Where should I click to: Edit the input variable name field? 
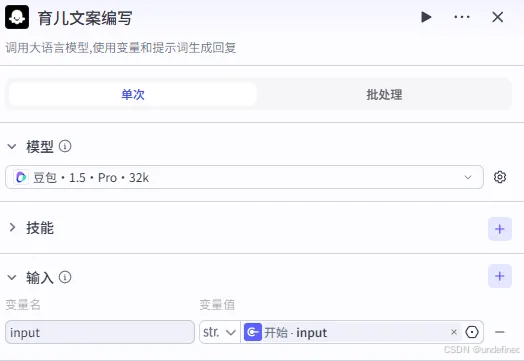point(100,332)
